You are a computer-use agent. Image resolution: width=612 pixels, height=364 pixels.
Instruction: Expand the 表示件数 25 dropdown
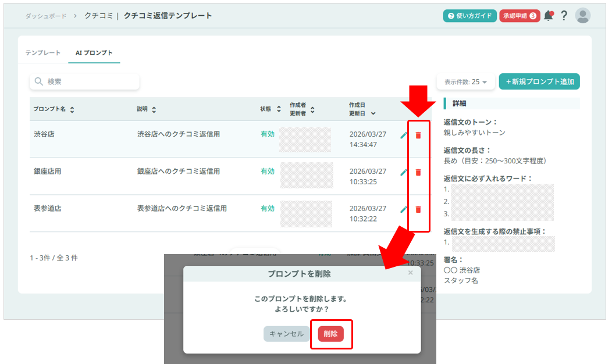click(465, 82)
